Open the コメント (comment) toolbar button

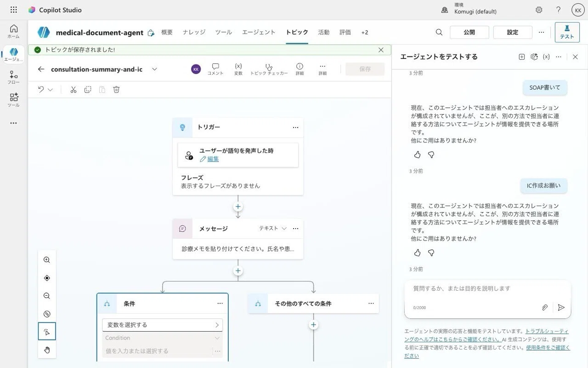pos(215,69)
